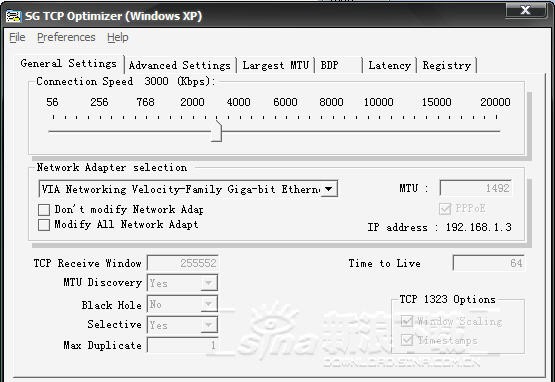
Task: Click the MTU value field
Action: 476,188
